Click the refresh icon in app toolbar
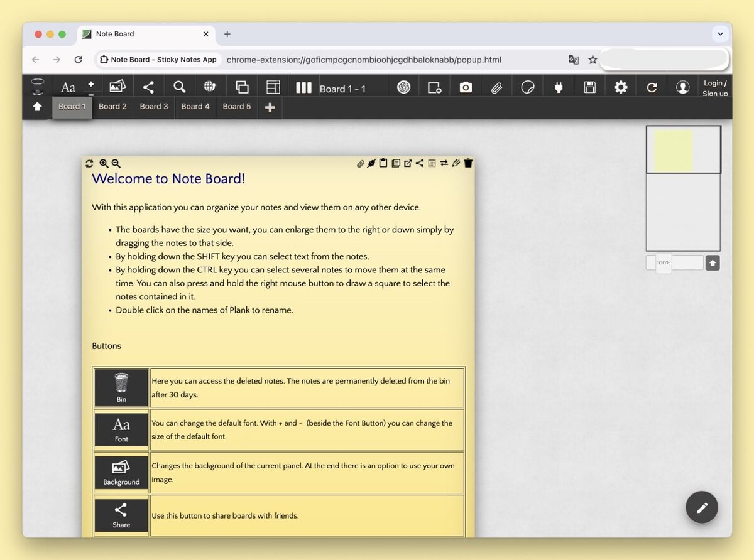This screenshot has height=560, width=754. 652,87
